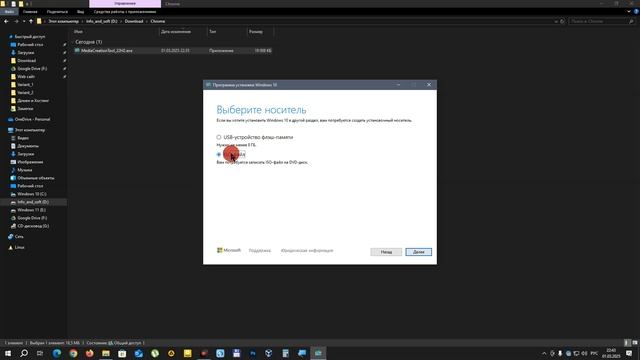
Task: Click Info_and_soft (D:) in address breadcrumb
Action: [x=102, y=21]
